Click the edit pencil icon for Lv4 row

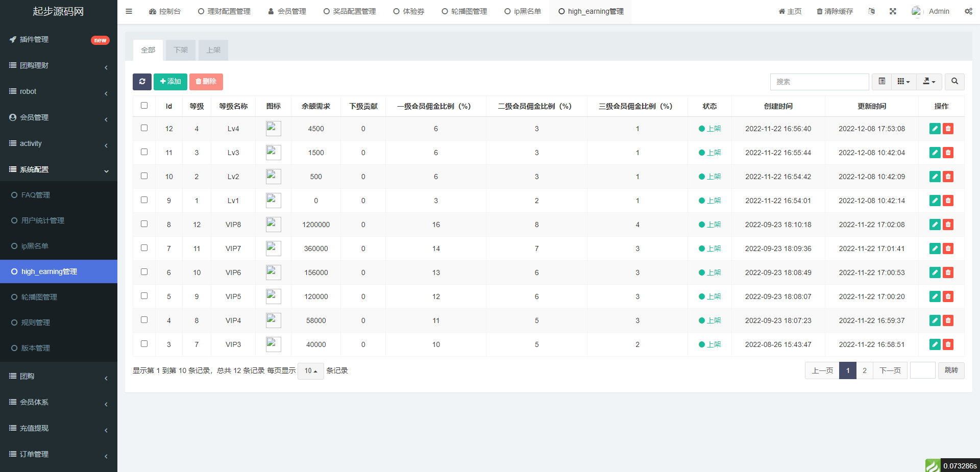coord(935,129)
